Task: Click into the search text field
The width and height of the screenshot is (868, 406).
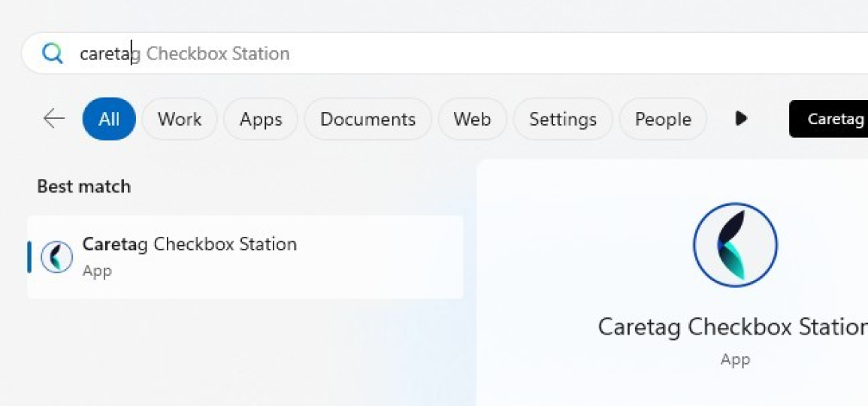Action: tap(444, 53)
